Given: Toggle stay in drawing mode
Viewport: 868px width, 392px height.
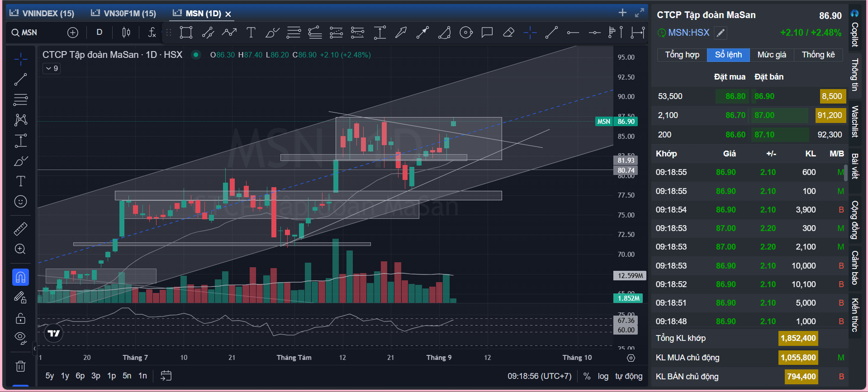Looking at the screenshot, I should pos(20,298).
